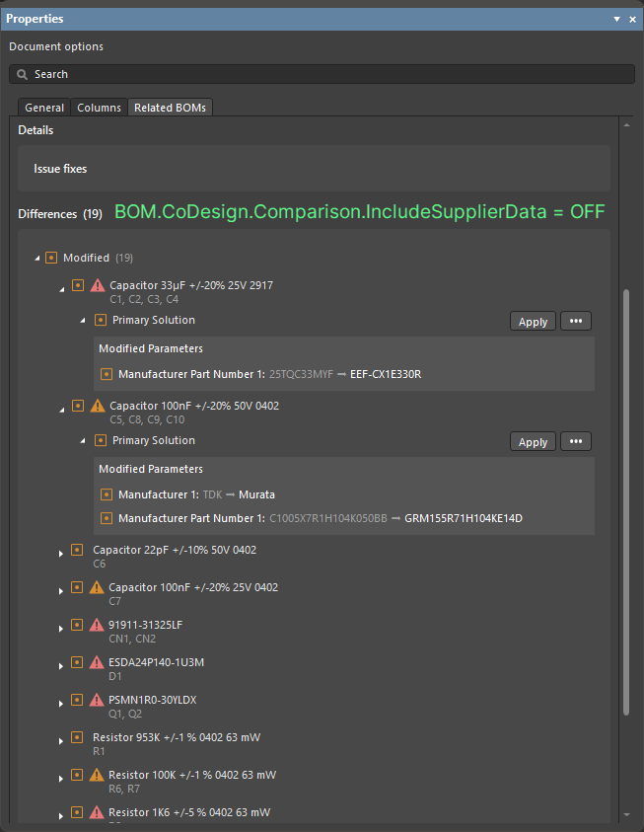Toggle the Modified group checkbox

coord(51,258)
